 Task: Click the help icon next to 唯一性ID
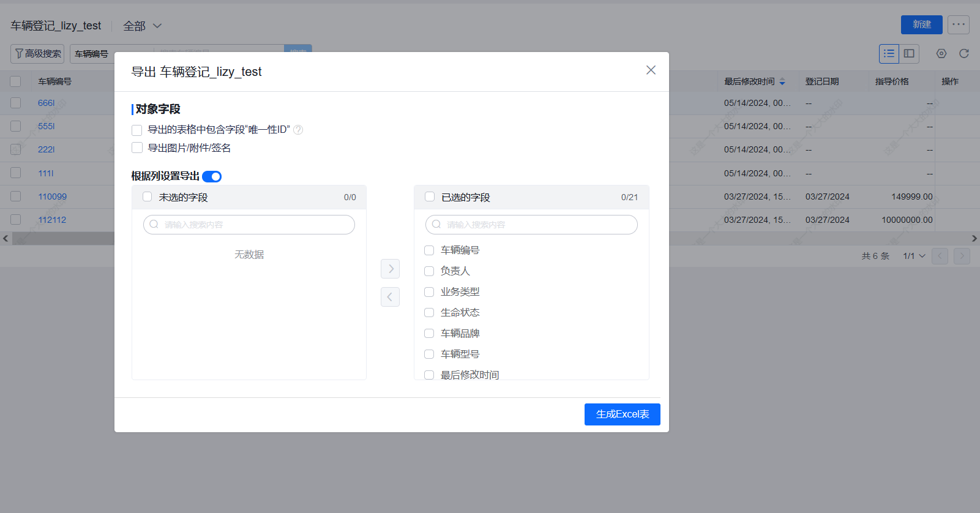click(298, 130)
